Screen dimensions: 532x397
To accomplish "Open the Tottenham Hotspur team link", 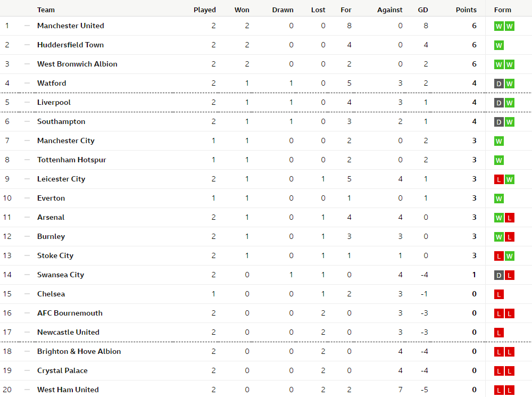I will (x=71, y=160).
